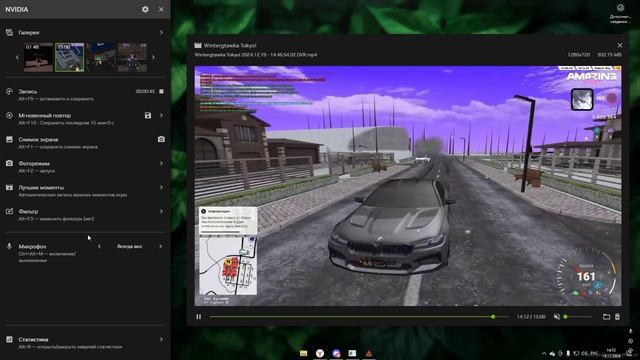Open the video file location folder

coord(607,317)
